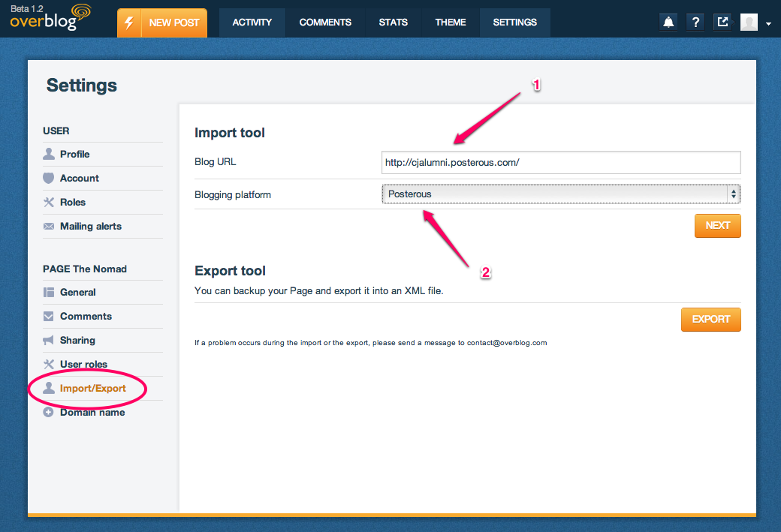Image resolution: width=781 pixels, height=532 pixels.
Task: Open the sidebar Comments page settings
Action: [86, 316]
